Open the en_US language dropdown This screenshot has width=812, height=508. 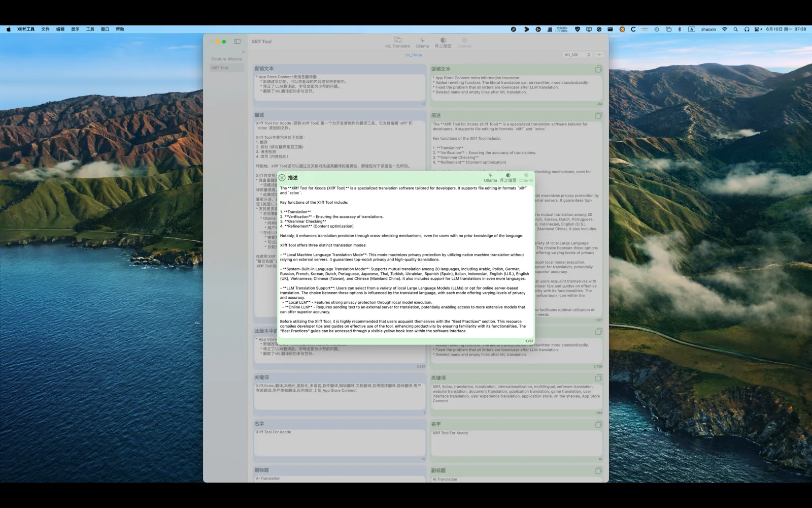point(578,54)
